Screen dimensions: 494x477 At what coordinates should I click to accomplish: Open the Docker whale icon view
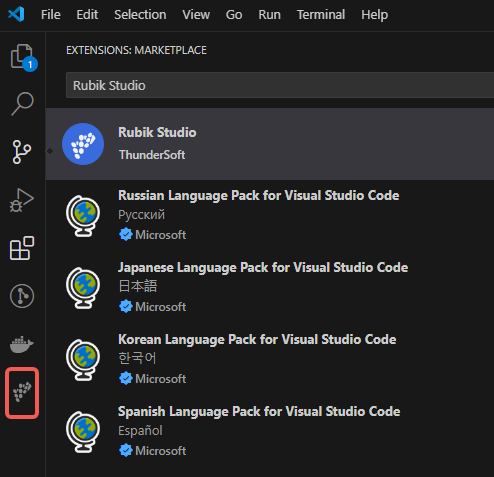click(22, 345)
